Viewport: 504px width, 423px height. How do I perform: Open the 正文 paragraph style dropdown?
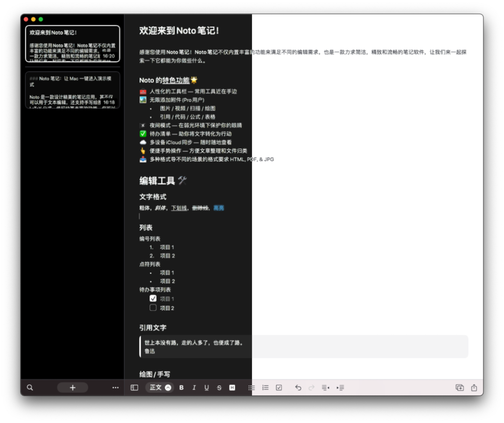point(160,388)
